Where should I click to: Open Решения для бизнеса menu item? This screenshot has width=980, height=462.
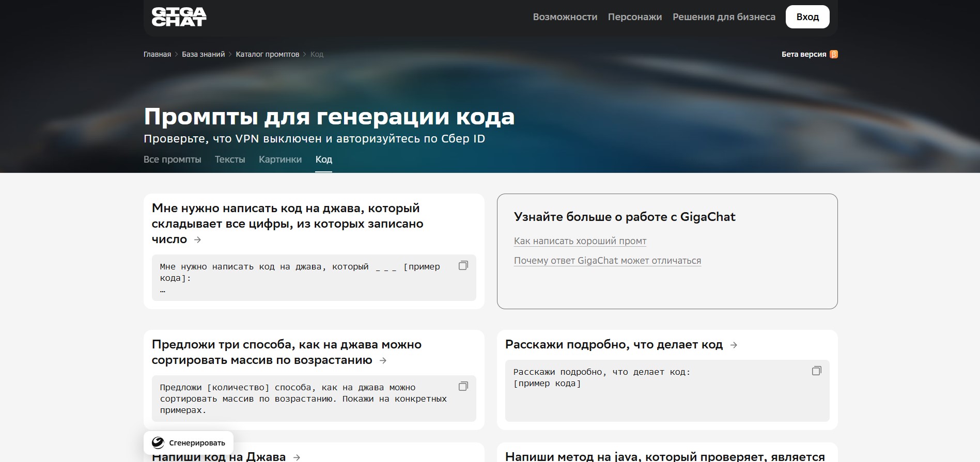(724, 17)
